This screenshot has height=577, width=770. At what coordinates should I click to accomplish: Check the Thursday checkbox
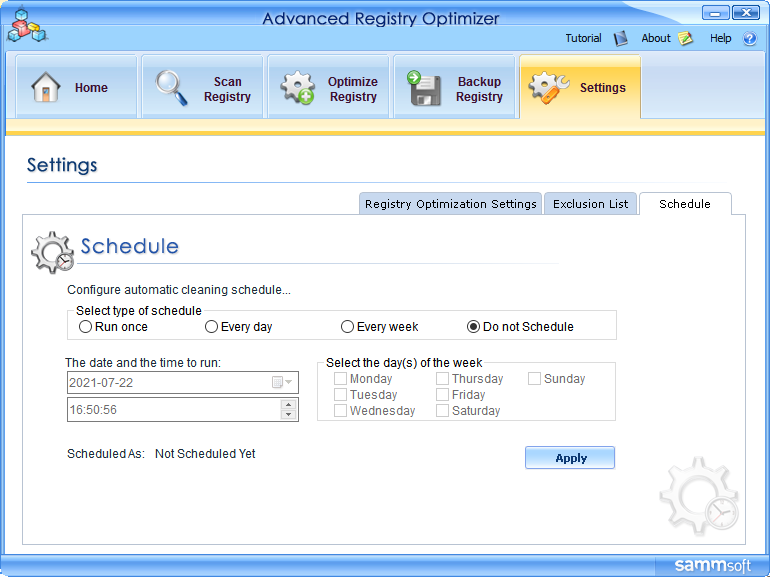[x=442, y=379]
